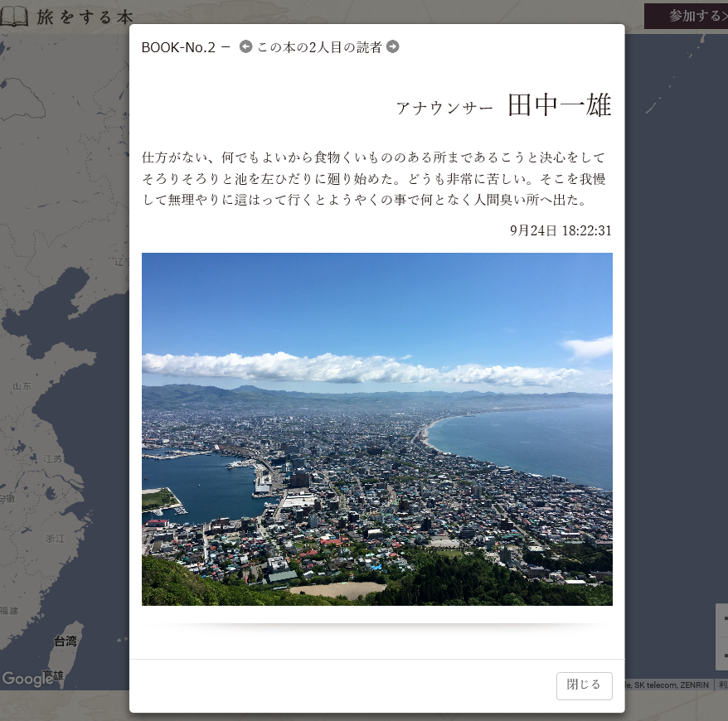Image resolution: width=728 pixels, height=721 pixels.
Task: Click the Google logo on the map
Action: point(27,679)
